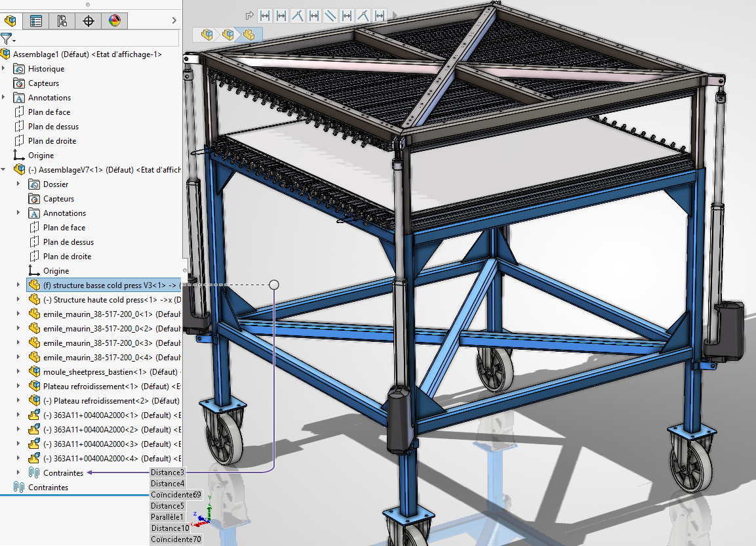Click the third breadcrumb part icon

249,34
